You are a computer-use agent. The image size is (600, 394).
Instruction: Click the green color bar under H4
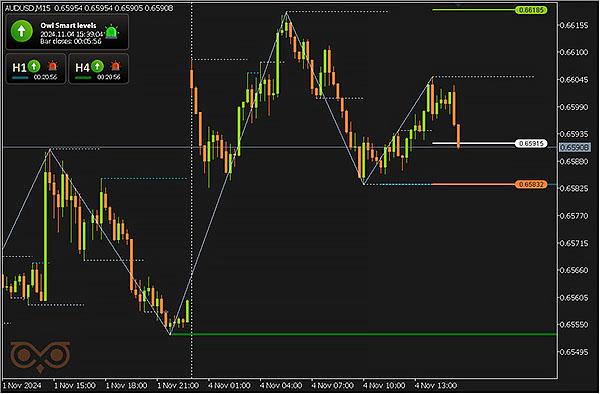83,78
